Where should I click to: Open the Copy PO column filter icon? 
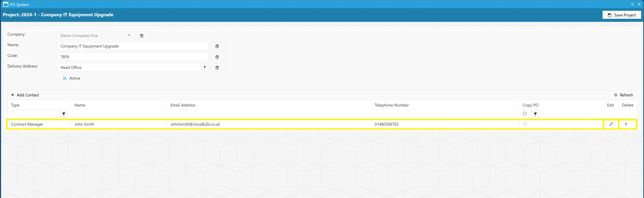pos(535,114)
